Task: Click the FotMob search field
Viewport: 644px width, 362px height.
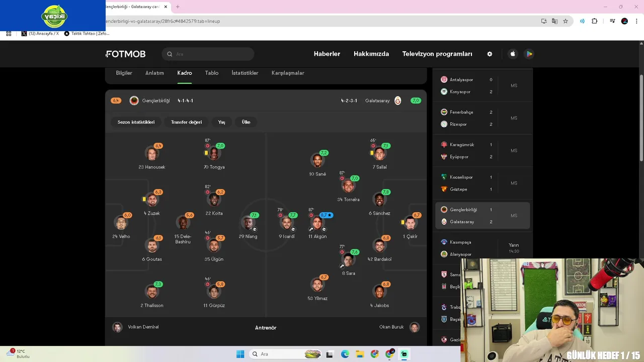Action: [208, 54]
